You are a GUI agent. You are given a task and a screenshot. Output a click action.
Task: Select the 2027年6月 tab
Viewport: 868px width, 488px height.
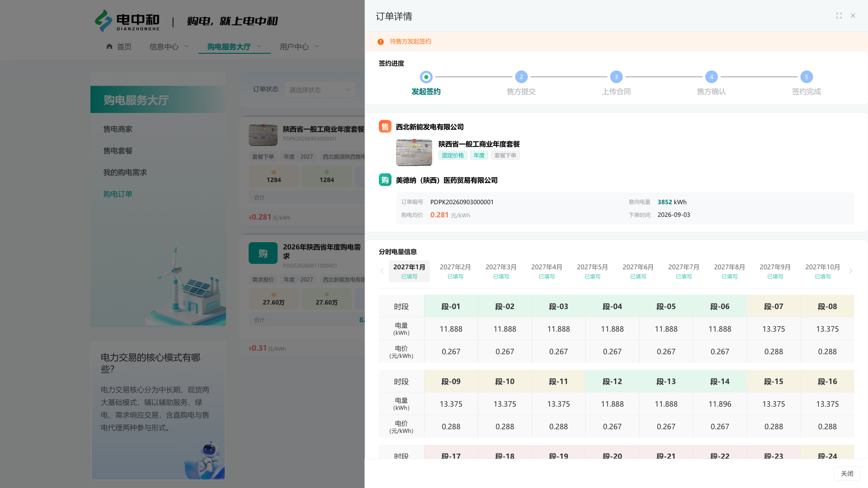[638, 271]
